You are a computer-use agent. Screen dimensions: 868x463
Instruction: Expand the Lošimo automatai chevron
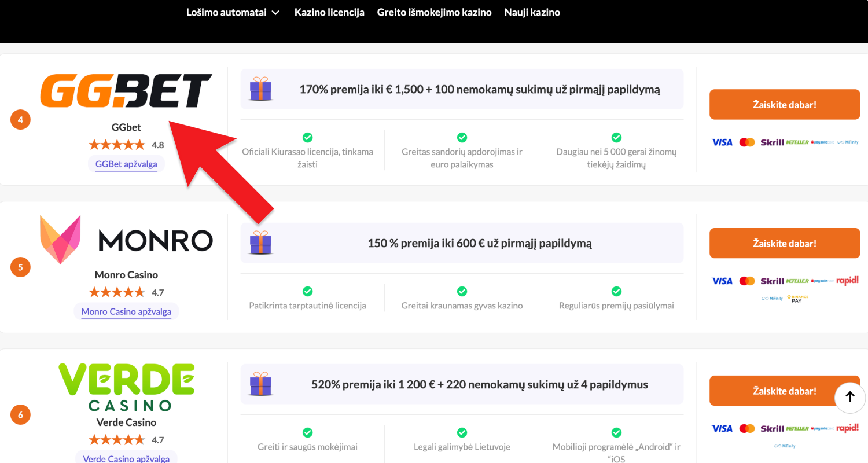tap(275, 12)
